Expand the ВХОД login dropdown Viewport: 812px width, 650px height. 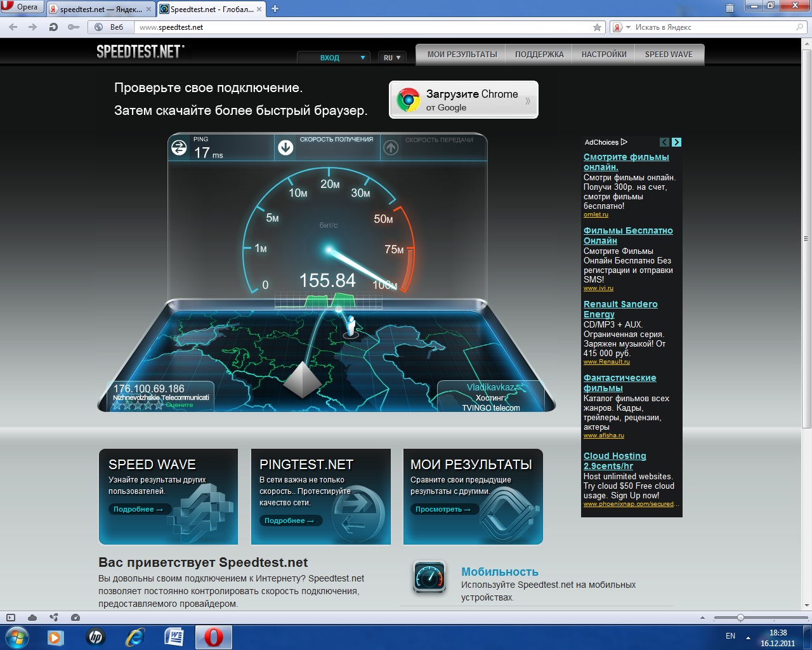click(x=334, y=58)
